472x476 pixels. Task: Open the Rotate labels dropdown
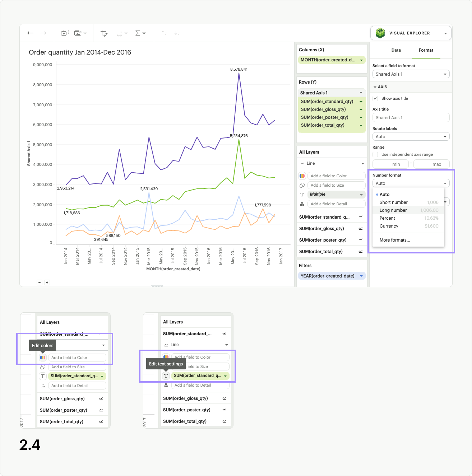tap(411, 136)
